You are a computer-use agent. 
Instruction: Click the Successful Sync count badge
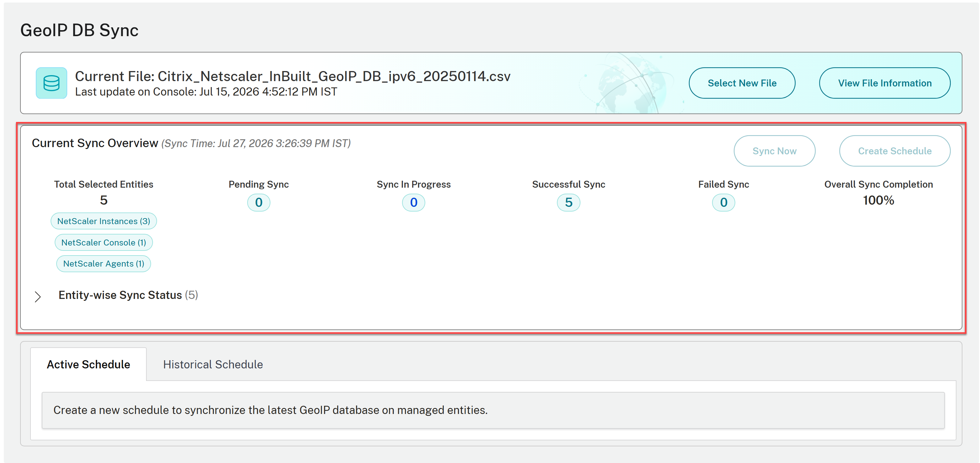click(x=569, y=202)
